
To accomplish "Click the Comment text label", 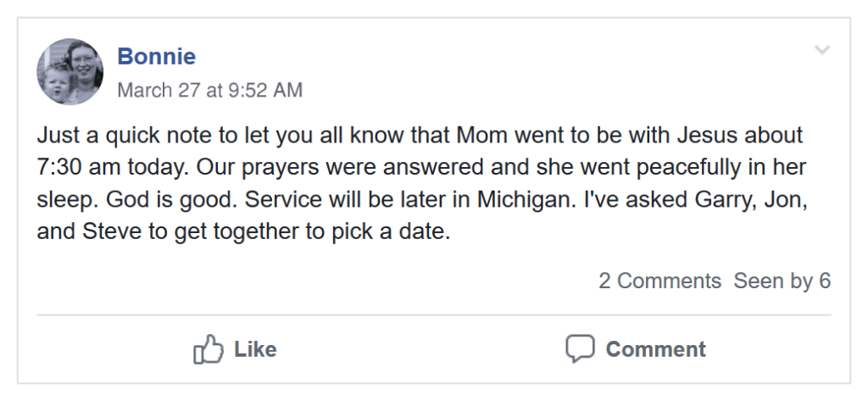I will pyautogui.click(x=655, y=349).
